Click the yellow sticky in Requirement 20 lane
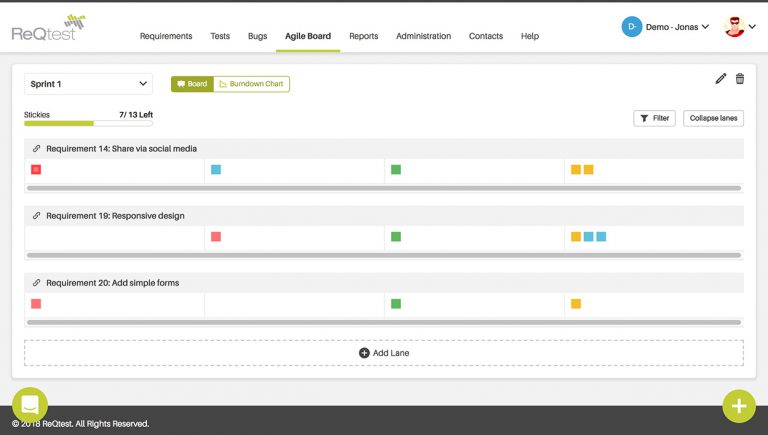This screenshot has width=768, height=435. pos(576,304)
